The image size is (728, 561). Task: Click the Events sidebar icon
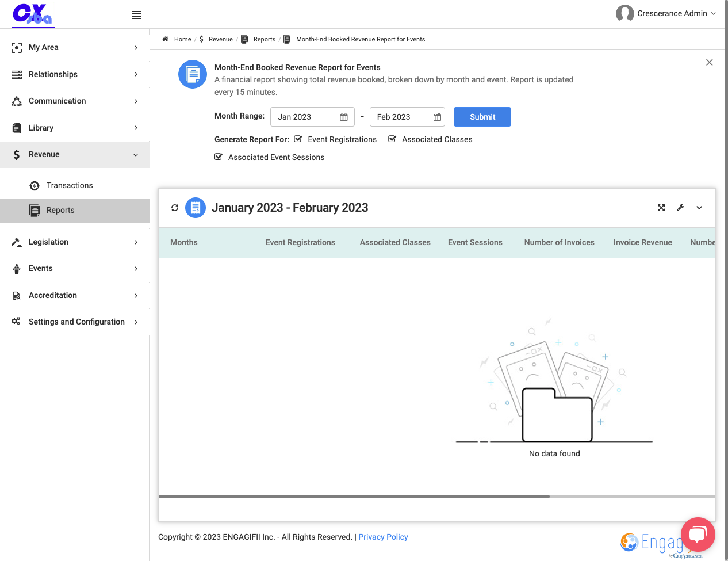pyautogui.click(x=17, y=269)
